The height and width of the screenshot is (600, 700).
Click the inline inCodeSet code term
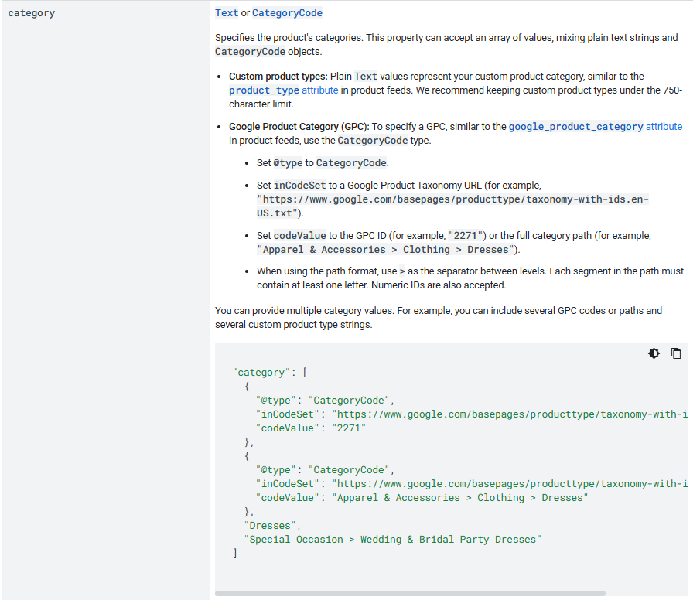click(299, 186)
